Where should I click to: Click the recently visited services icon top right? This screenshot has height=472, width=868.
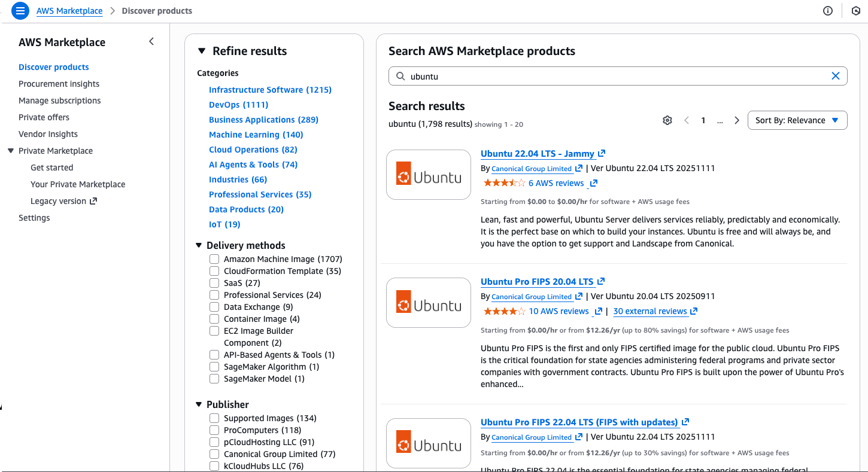pos(856,10)
